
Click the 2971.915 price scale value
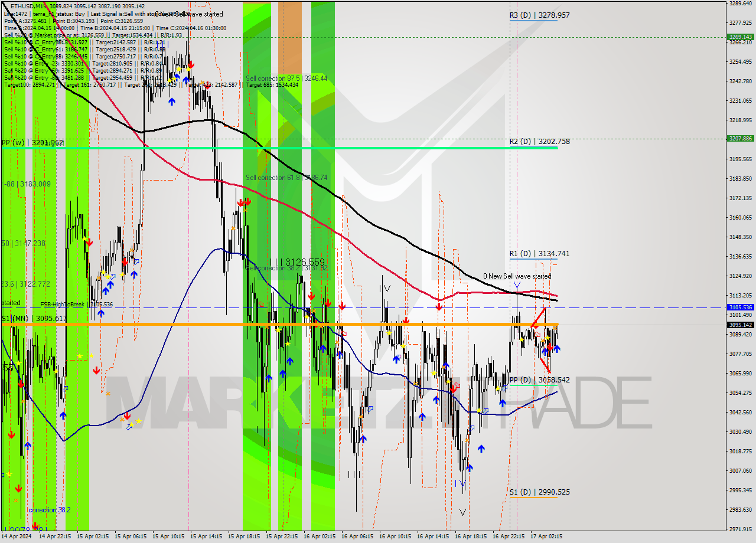point(740,529)
